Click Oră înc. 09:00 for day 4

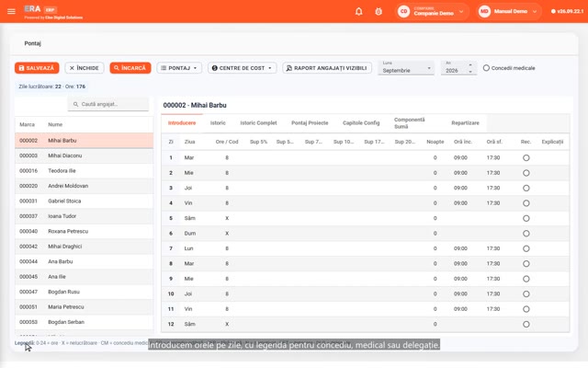460,203
